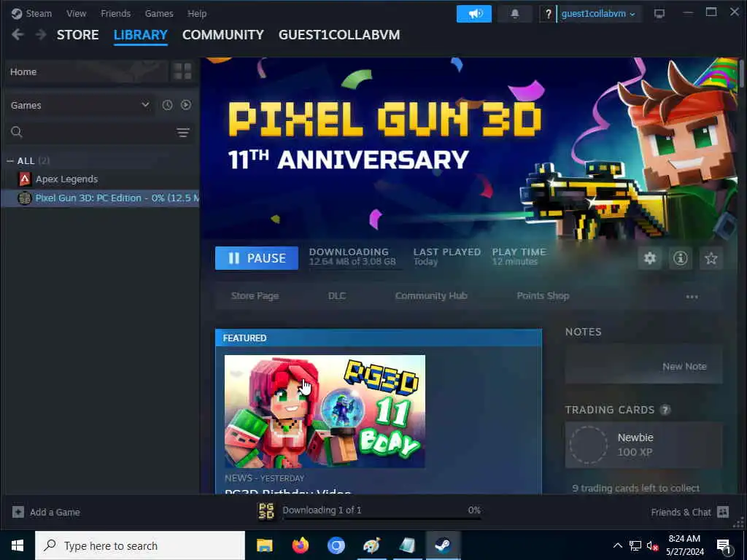
Task: Click the PG3D download queue icon
Action: click(266, 511)
